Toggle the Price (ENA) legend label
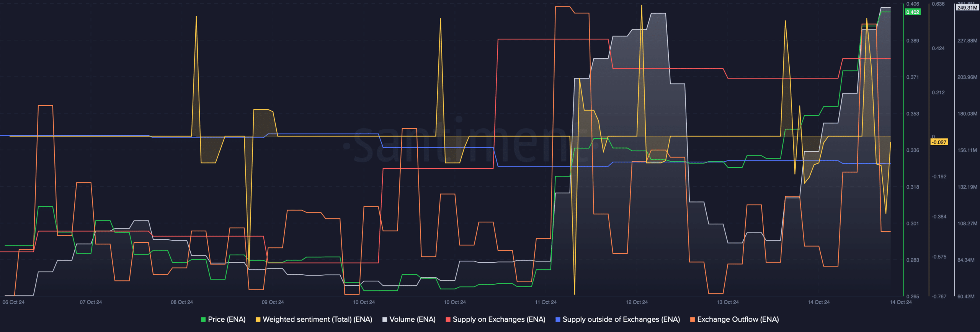The image size is (980, 332). (x=227, y=319)
